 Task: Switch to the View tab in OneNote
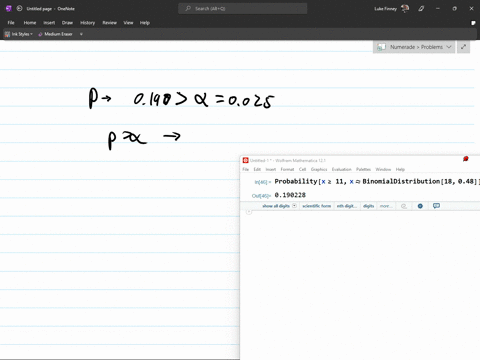click(128, 23)
